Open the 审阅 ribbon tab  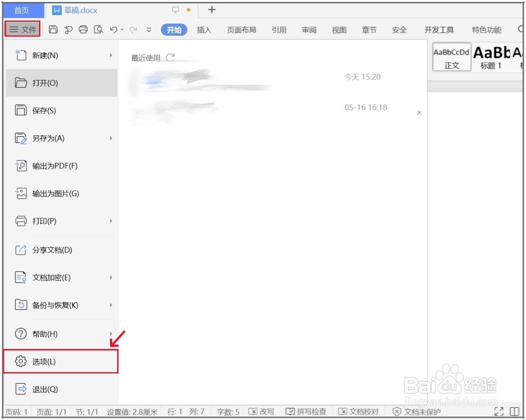[308, 30]
